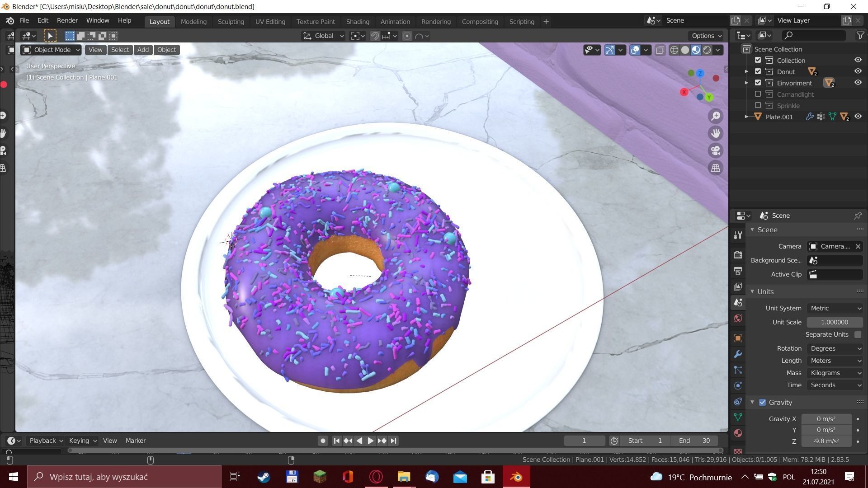Open the Object Mode dropdown
The image size is (868, 488).
point(51,50)
